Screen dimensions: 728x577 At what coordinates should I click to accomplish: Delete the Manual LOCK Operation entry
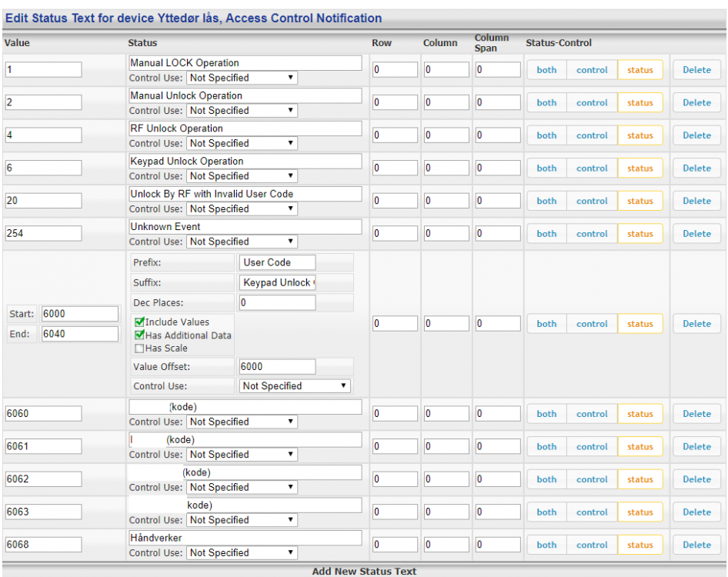696,70
